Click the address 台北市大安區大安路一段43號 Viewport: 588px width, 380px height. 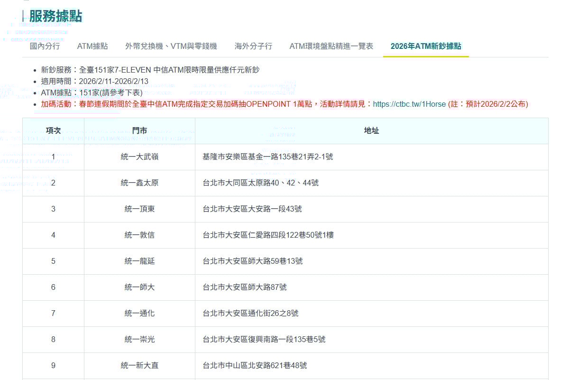coord(252,209)
